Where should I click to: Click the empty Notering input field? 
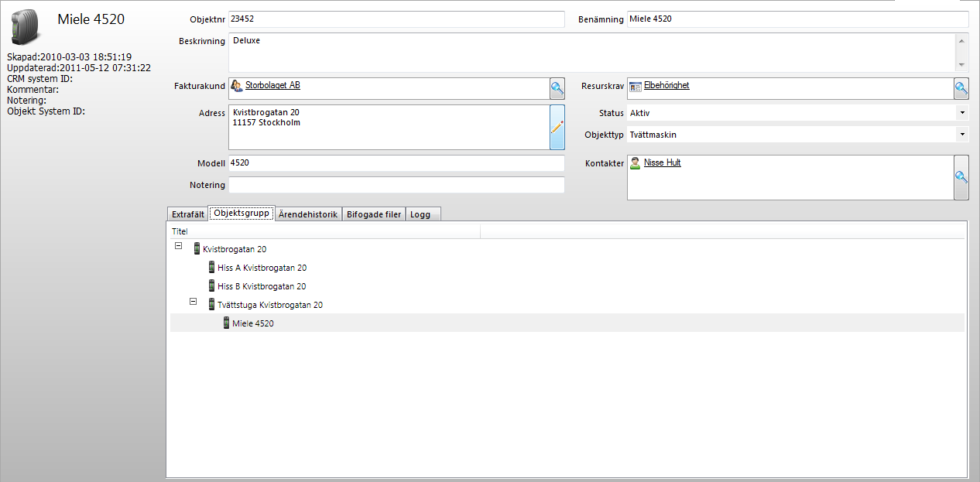tap(396, 185)
